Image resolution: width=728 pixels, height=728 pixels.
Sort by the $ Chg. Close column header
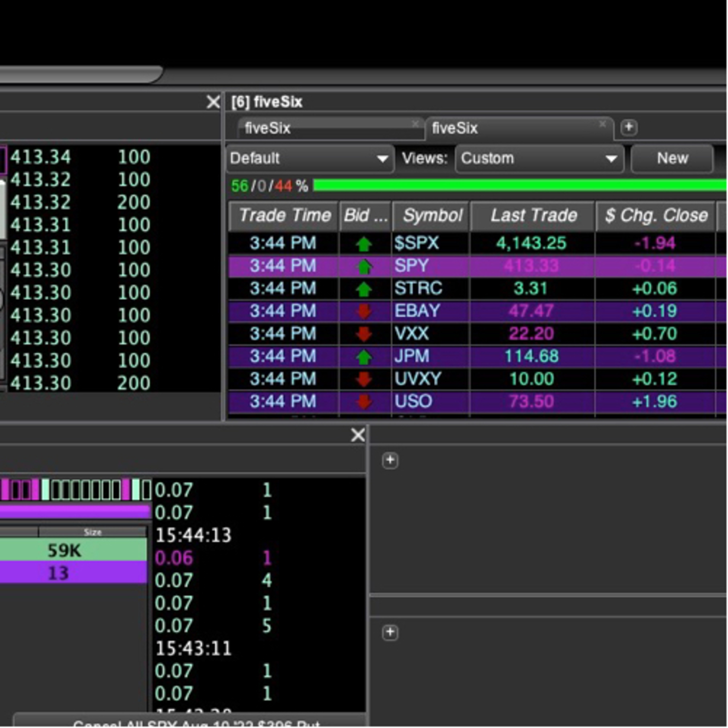[656, 216]
